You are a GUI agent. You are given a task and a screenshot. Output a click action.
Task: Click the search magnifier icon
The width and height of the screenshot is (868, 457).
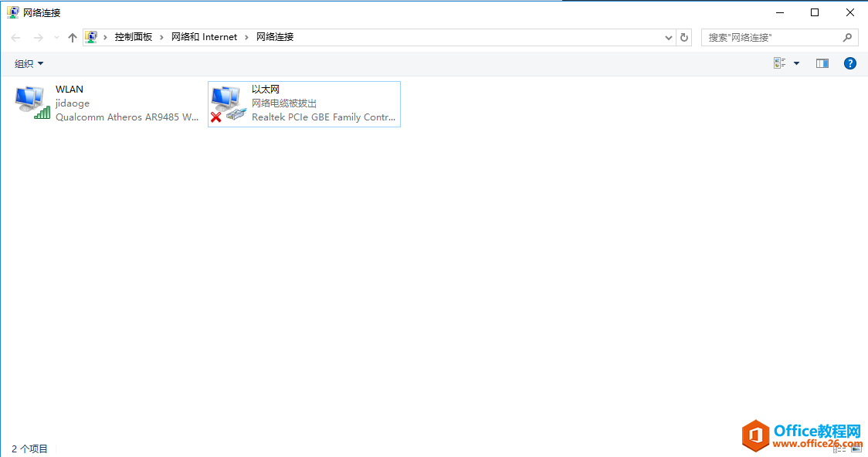click(x=847, y=38)
